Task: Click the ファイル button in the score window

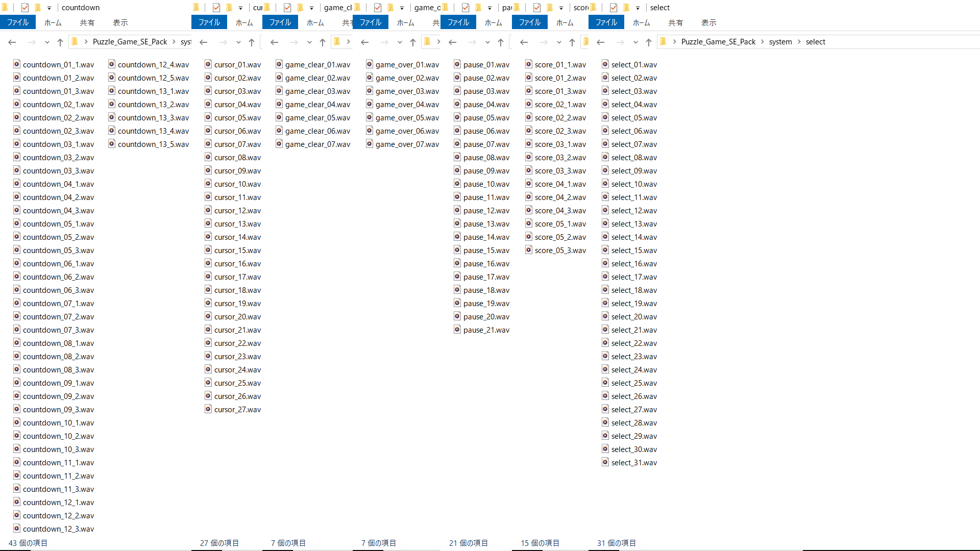Action: coord(529,22)
